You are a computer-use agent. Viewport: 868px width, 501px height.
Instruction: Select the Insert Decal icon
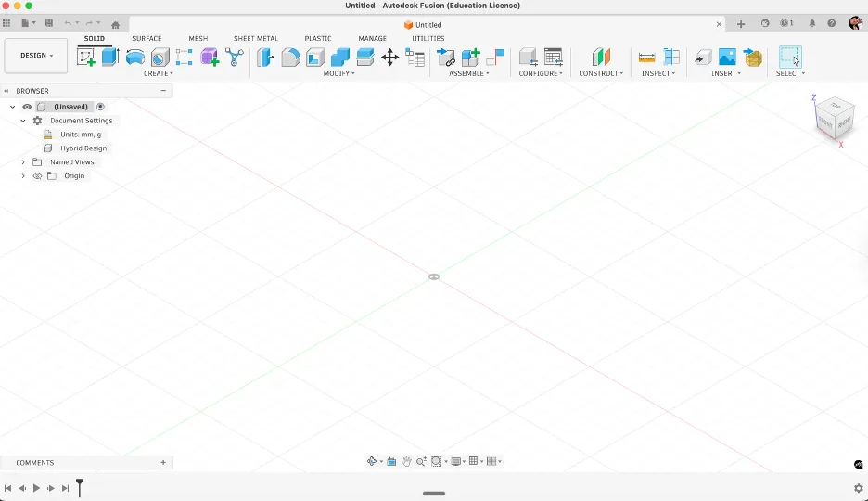click(x=753, y=57)
